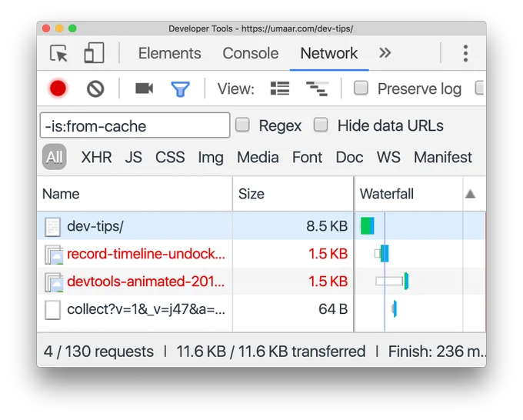Image resolution: width=523 pixels, height=420 pixels.
Task: Open the DevTools three-dot menu
Action: tap(465, 53)
